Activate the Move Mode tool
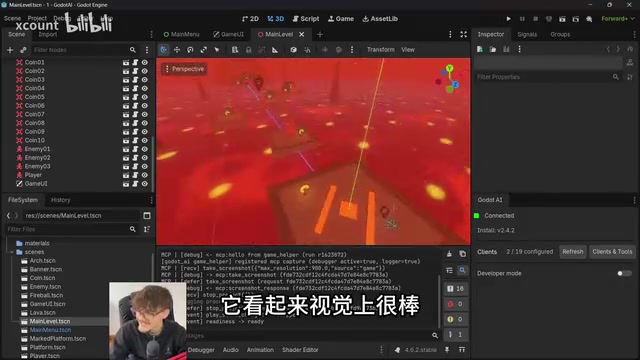Viewport: 640px width, 360px height. (x=177, y=50)
